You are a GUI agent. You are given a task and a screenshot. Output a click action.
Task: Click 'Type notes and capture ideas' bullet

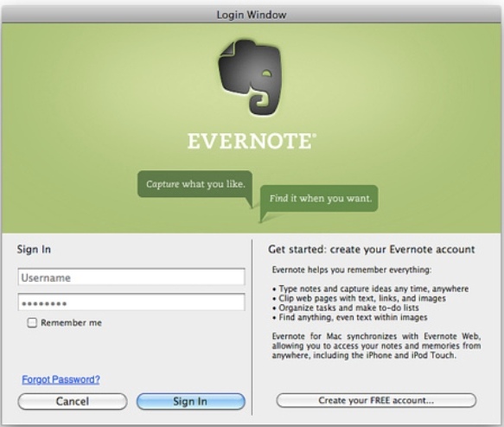(370, 289)
